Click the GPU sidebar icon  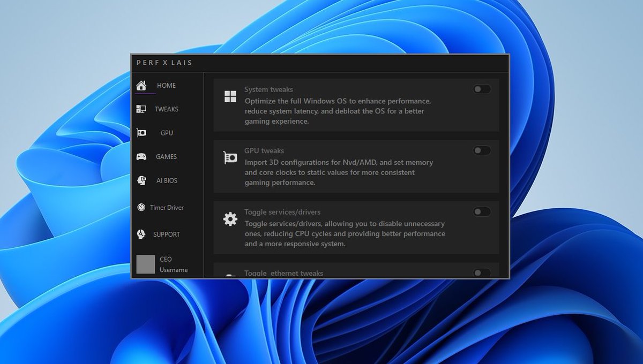tap(141, 132)
